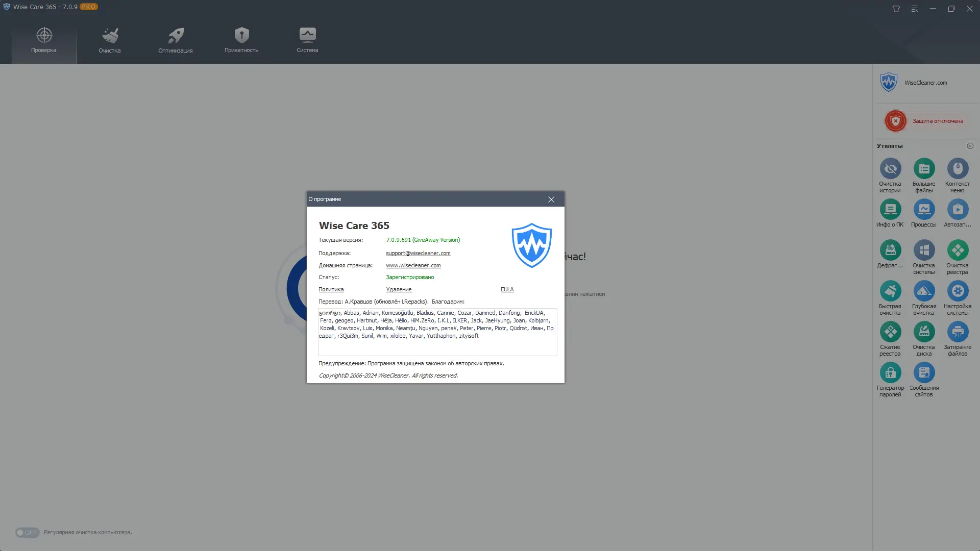The width and height of the screenshot is (980, 551).
Task: Open the Очистка истории utility
Action: pyautogui.click(x=890, y=169)
